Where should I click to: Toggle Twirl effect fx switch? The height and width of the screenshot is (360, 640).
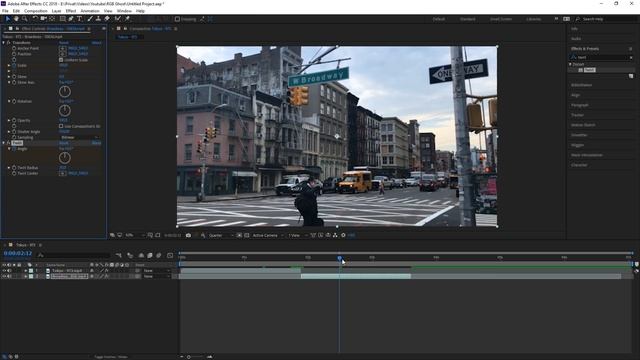8,143
